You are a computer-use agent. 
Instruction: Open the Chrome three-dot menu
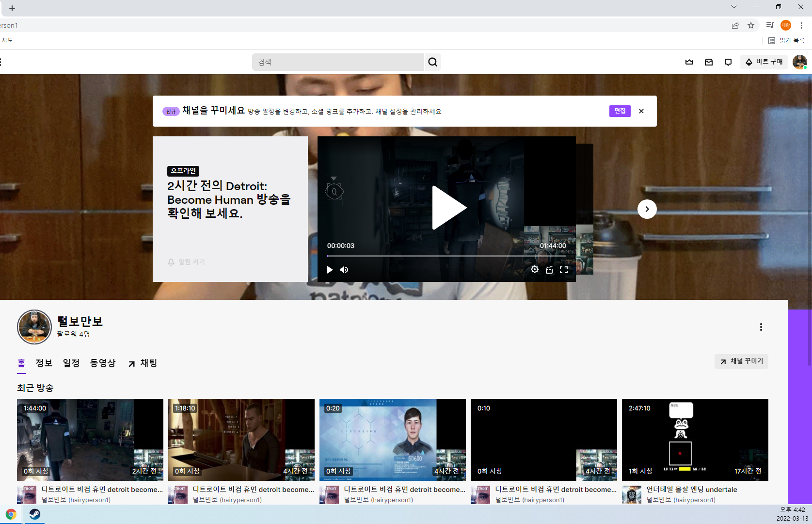click(801, 25)
